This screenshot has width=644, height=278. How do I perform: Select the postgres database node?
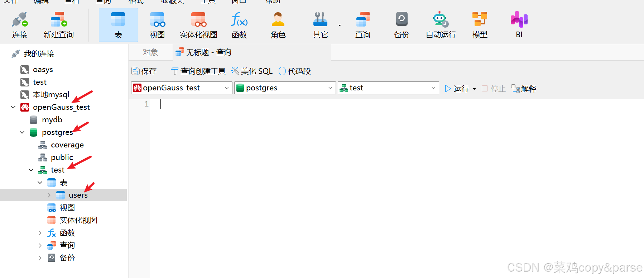point(57,132)
